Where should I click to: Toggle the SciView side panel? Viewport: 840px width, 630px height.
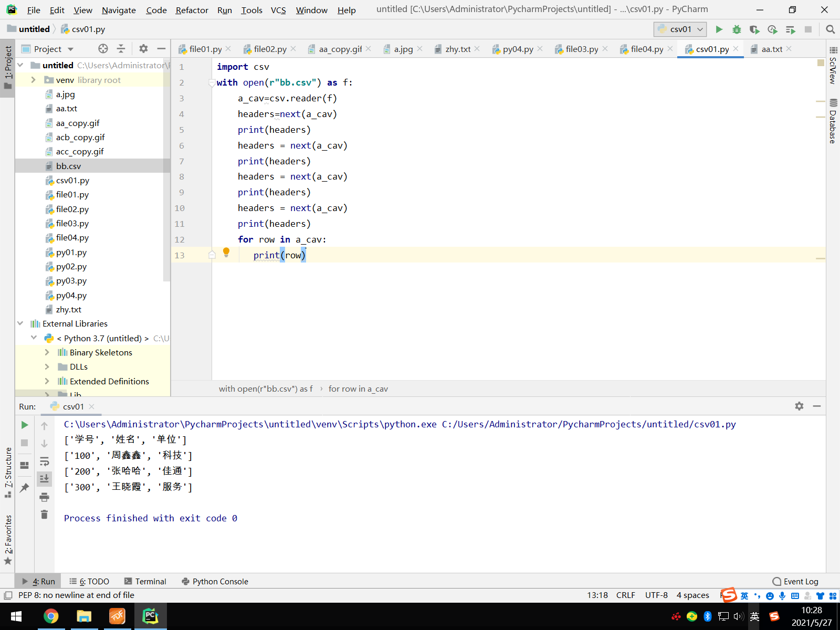(833, 65)
